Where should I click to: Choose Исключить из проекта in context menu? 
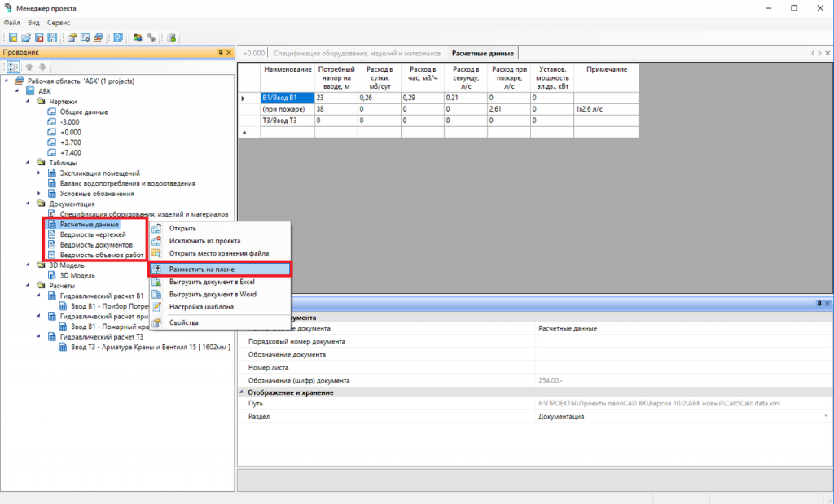coord(220,241)
